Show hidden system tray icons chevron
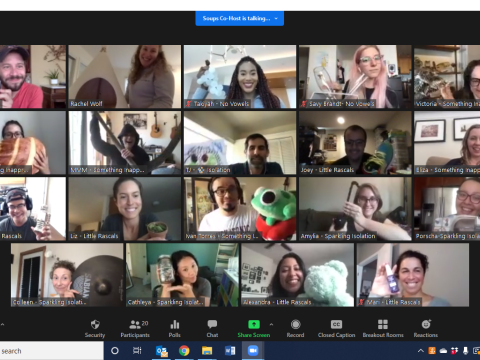 coord(421,351)
